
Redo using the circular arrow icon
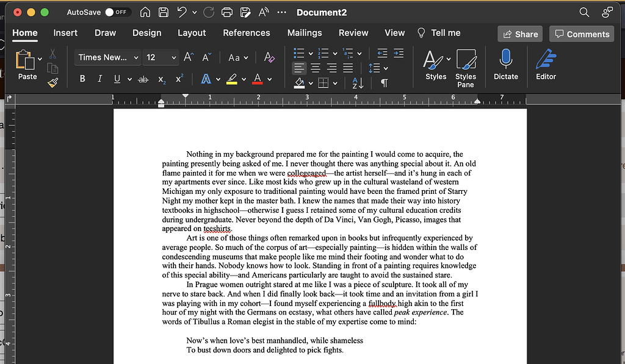click(x=209, y=12)
